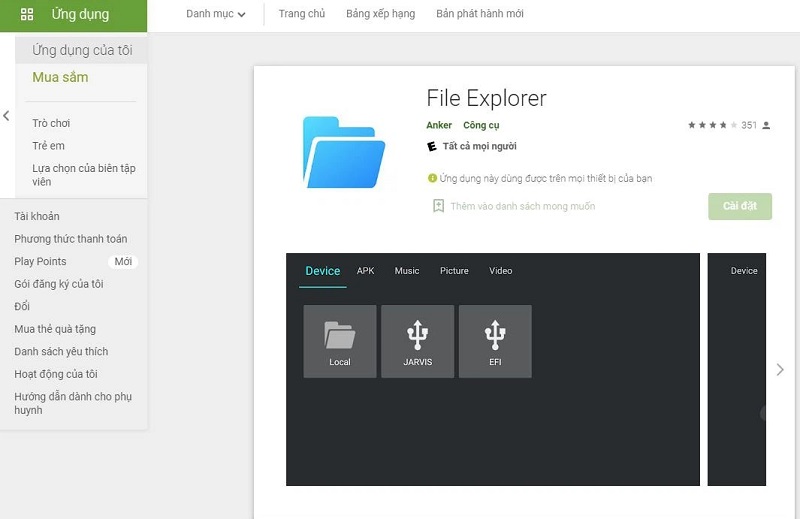
Task: Open Trẻ em category
Action: 48,145
